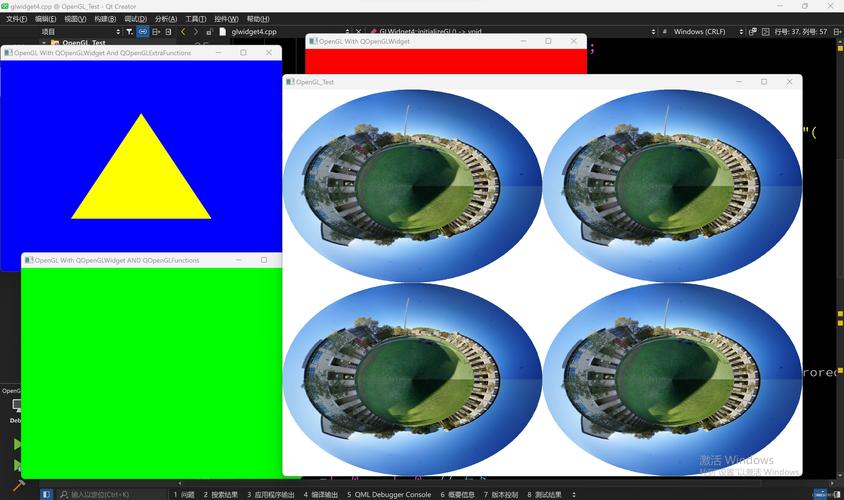
Task: Open the 调试(D) menu
Action: coord(135,19)
